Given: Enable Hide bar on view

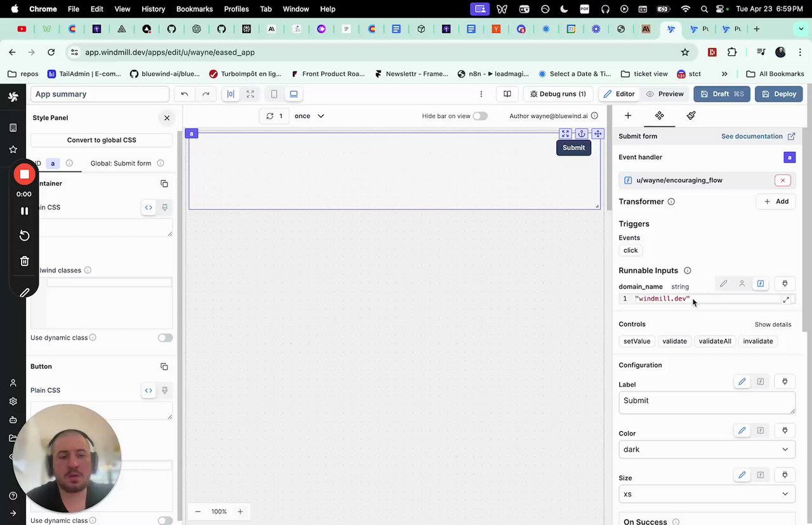Looking at the screenshot, I should click(x=480, y=116).
